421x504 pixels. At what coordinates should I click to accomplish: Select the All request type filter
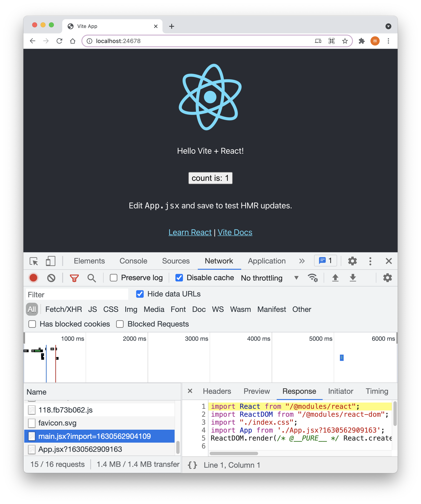point(32,310)
